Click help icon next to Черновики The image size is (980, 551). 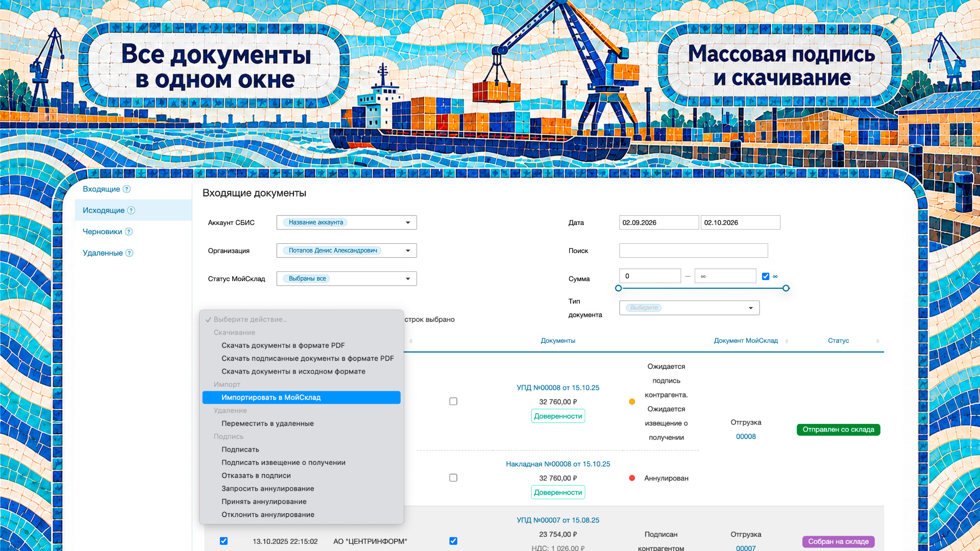(129, 232)
